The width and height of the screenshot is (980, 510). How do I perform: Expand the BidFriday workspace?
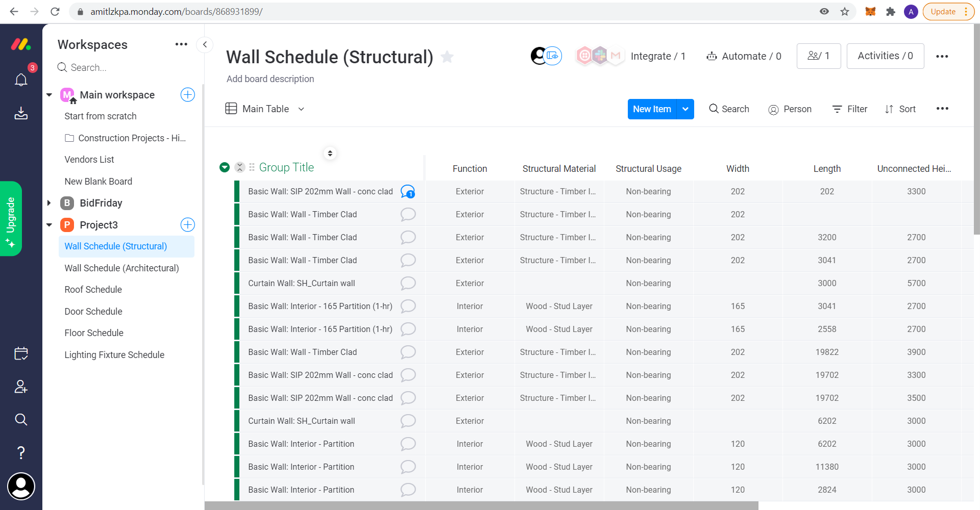click(49, 203)
